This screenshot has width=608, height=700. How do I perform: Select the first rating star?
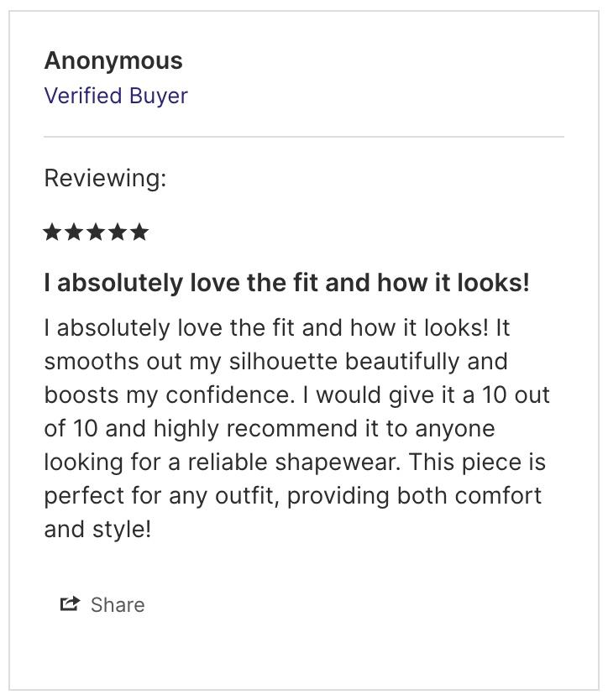tap(52, 232)
